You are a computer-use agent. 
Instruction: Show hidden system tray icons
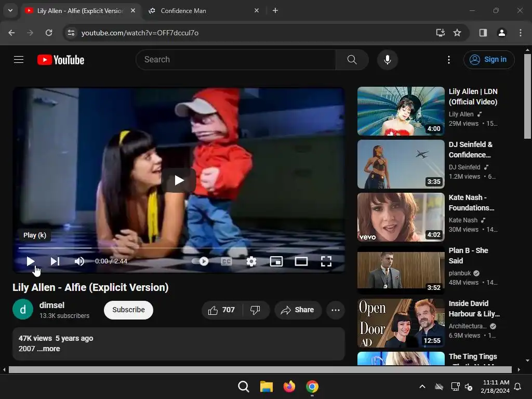422,387
